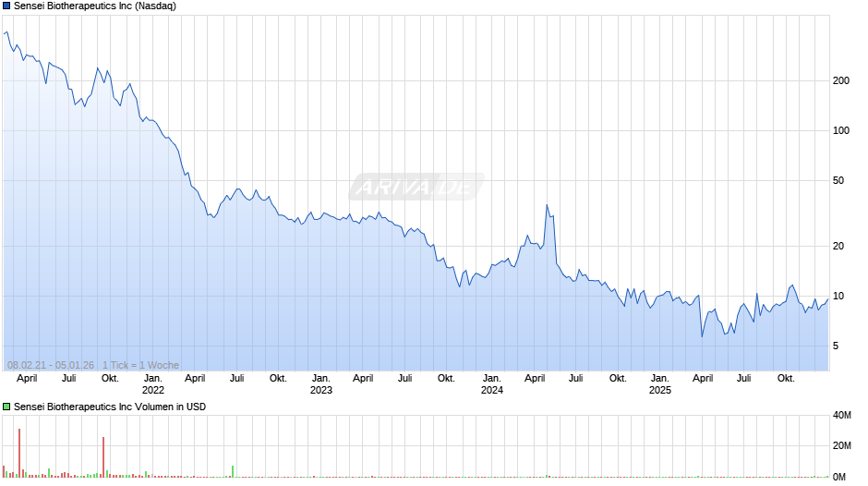
Task: Click the second tall red volume bar near Okt. 2021
Action: click(x=103, y=457)
